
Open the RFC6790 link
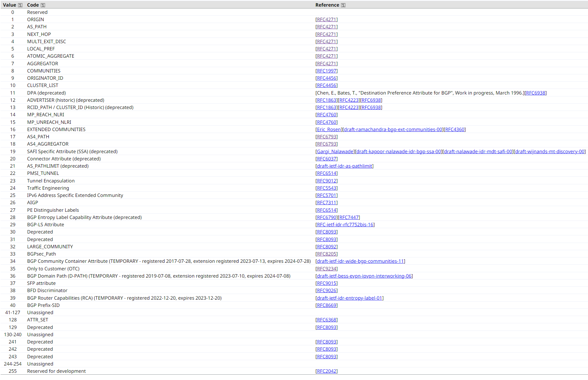click(326, 217)
